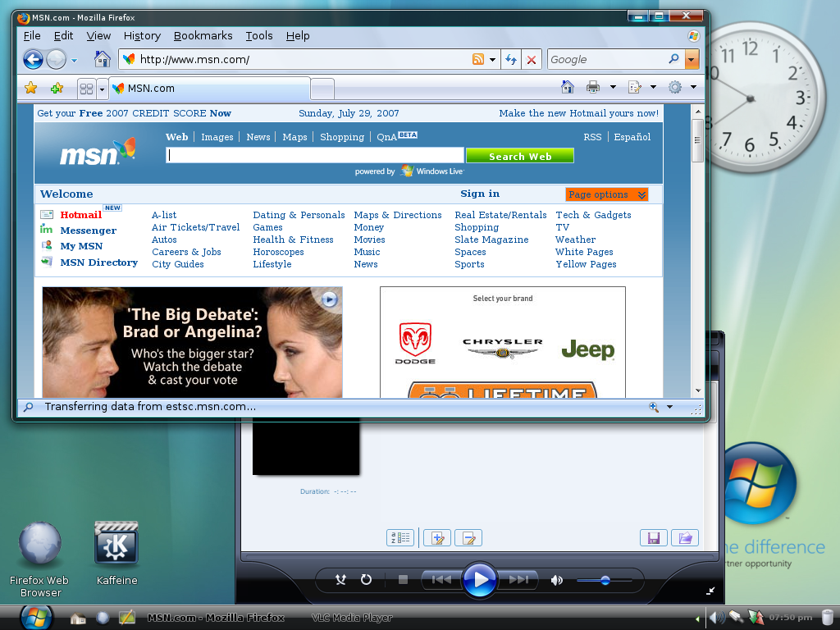840x630 pixels.
Task: Open the Firefox home page icon beside the address bar
Action: click(102, 59)
